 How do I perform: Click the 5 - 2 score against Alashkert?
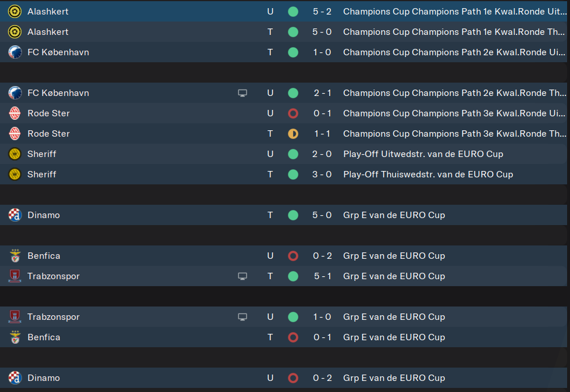point(322,12)
